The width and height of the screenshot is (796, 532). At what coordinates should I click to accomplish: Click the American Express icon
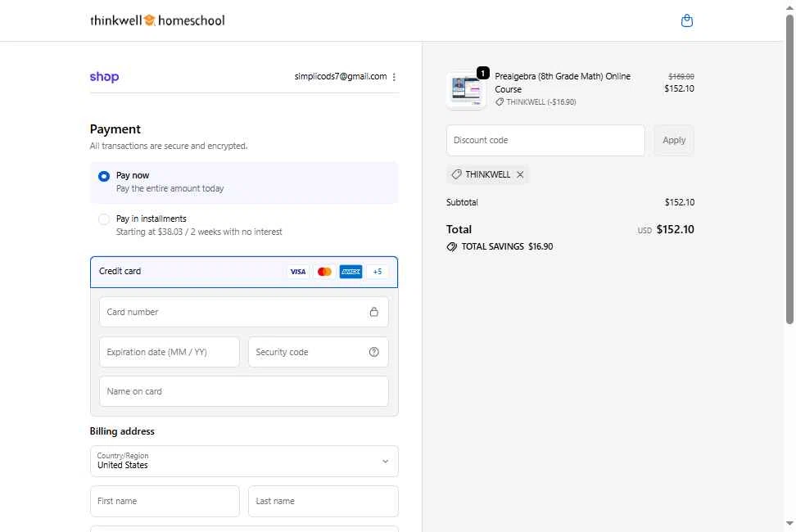point(351,272)
